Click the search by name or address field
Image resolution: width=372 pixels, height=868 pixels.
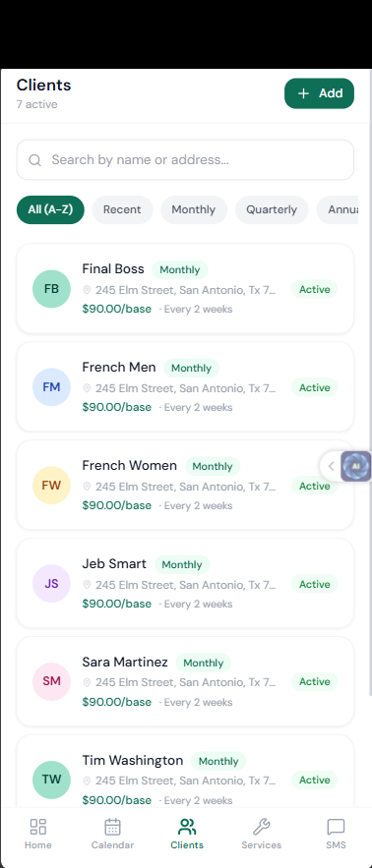pos(185,160)
